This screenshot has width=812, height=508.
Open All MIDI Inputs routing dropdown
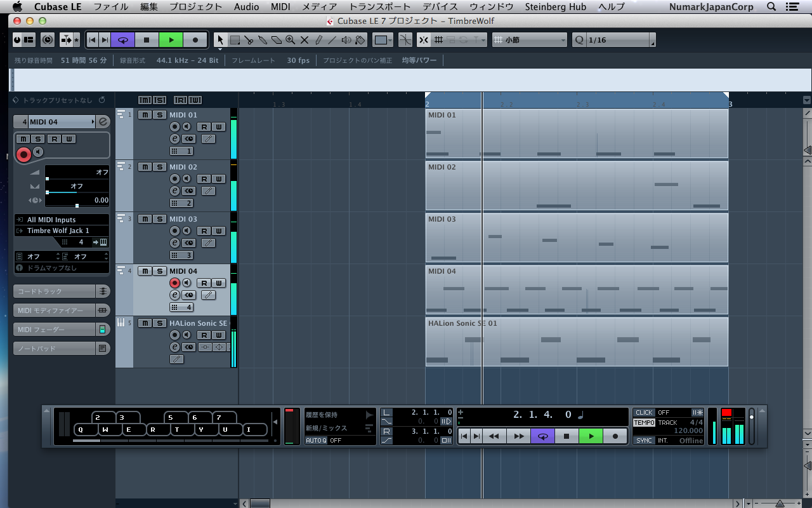pos(62,220)
